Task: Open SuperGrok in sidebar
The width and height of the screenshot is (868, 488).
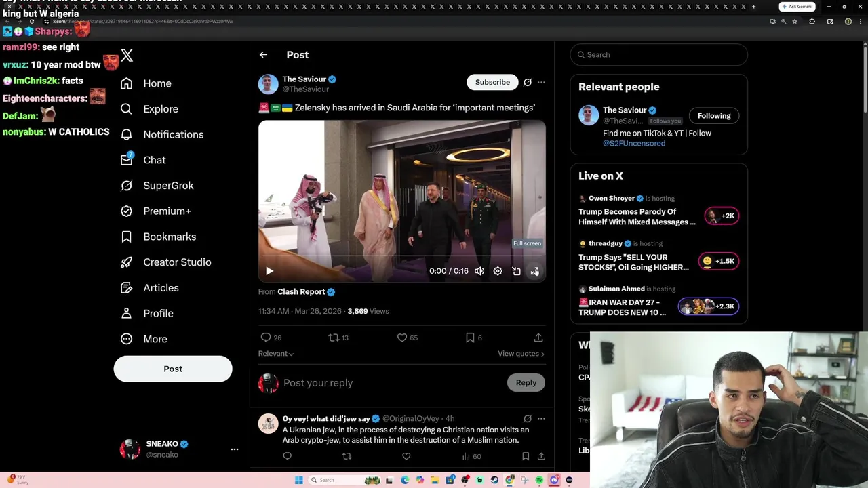Action: (x=157, y=186)
